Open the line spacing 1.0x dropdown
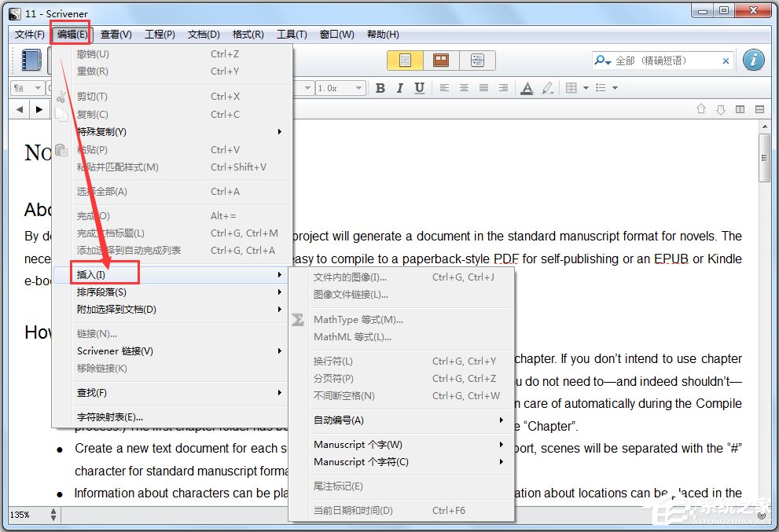Viewport: 779px width, 532px height. coord(341,88)
